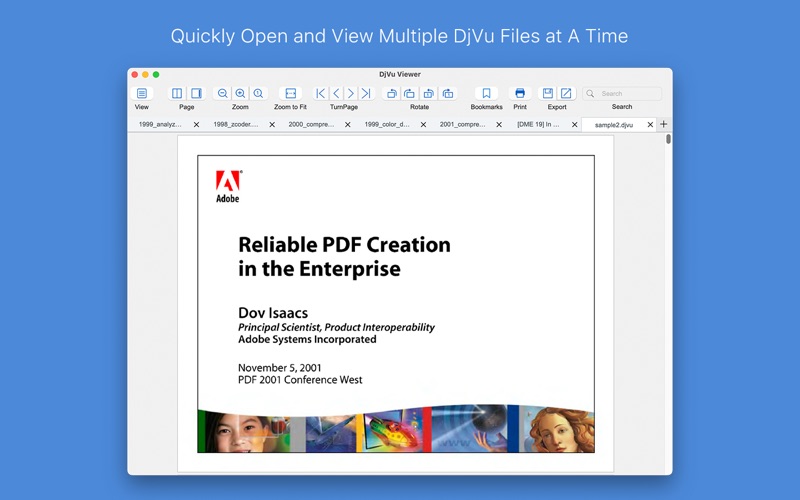Click the Export share-arrow icon
Image resolution: width=800 pixels, height=500 pixels.
point(566,93)
